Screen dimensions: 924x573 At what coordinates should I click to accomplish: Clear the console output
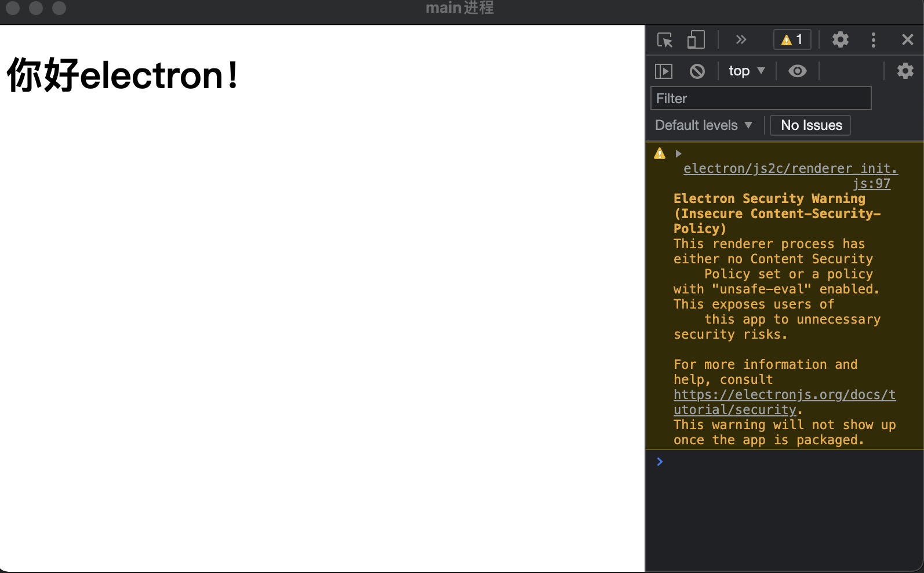pos(697,71)
